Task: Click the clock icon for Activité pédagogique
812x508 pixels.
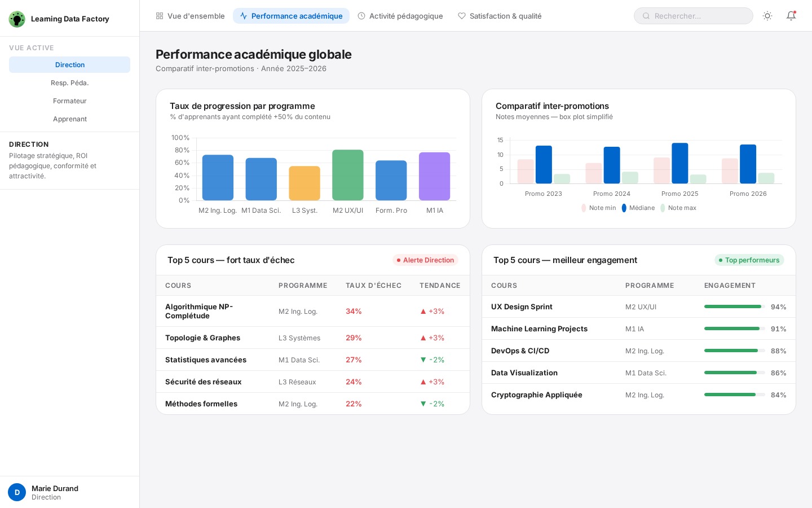Action: coord(361,16)
